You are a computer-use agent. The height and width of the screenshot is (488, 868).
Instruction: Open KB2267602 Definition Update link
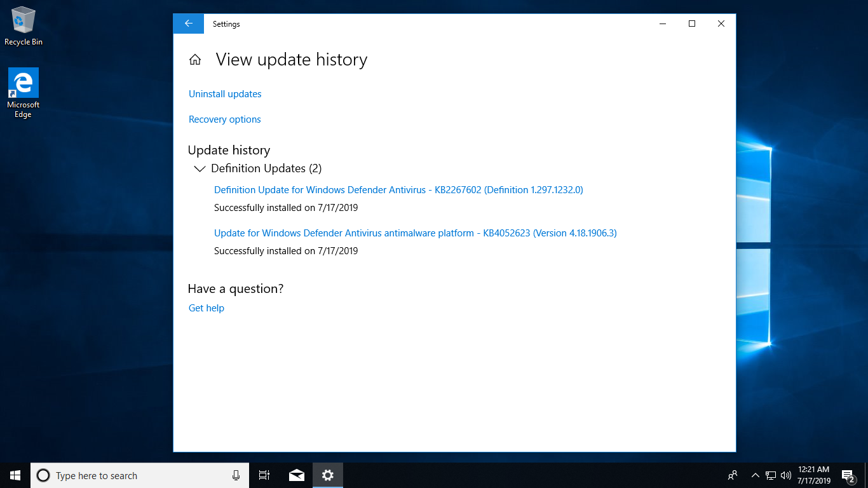point(398,190)
